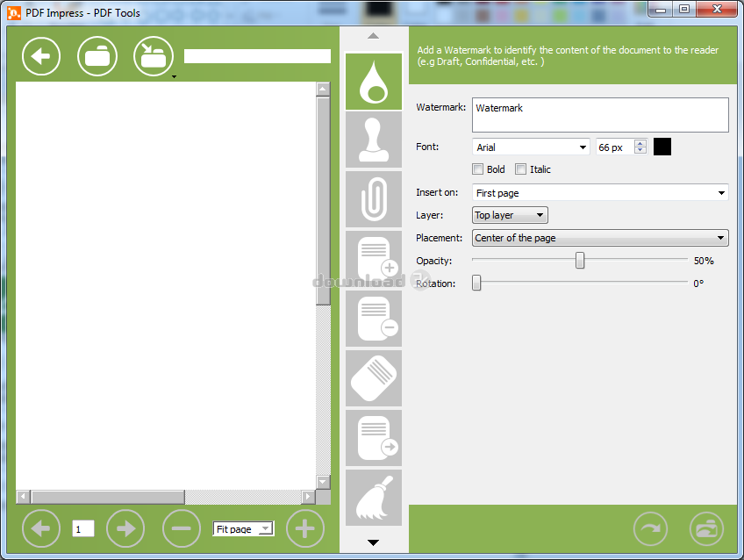This screenshot has width=744, height=560.
Task: Open a PDF file with the folder icon
Action: click(x=97, y=56)
